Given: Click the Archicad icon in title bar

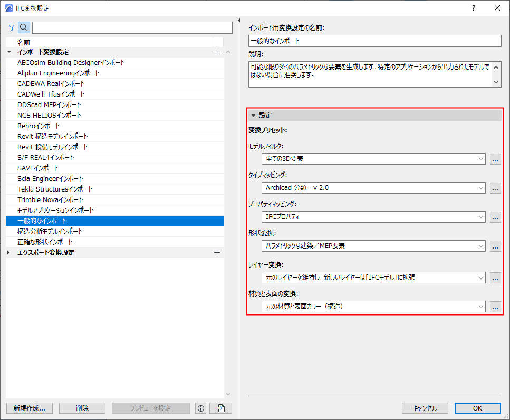Looking at the screenshot, I should click(x=9, y=8).
